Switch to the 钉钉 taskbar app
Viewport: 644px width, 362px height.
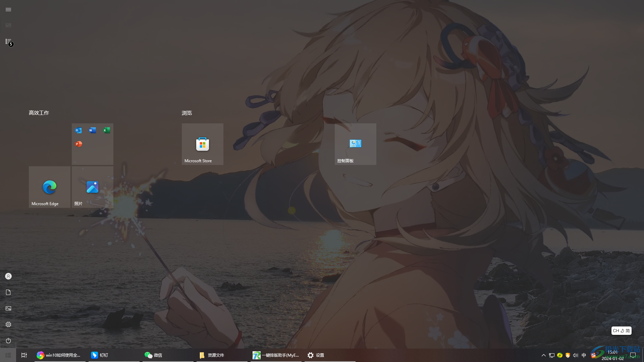pos(114,355)
